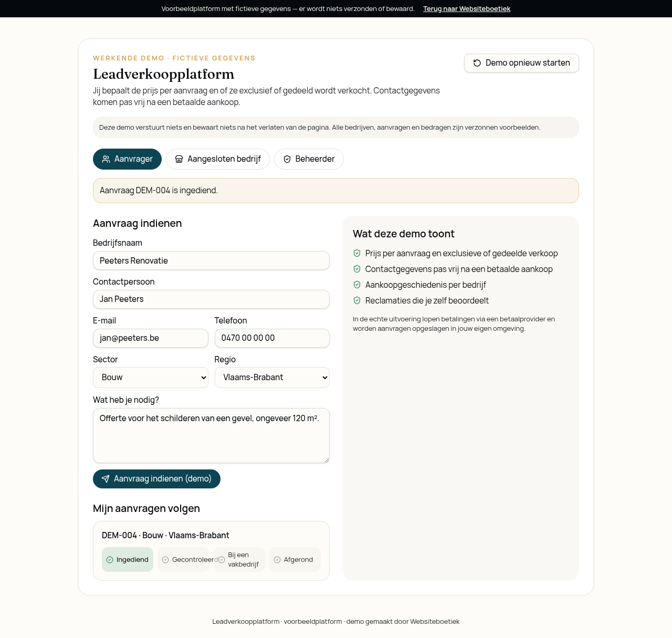Click the storefront icon on Aangesloten bedrijf
672x638 pixels.
(179, 159)
